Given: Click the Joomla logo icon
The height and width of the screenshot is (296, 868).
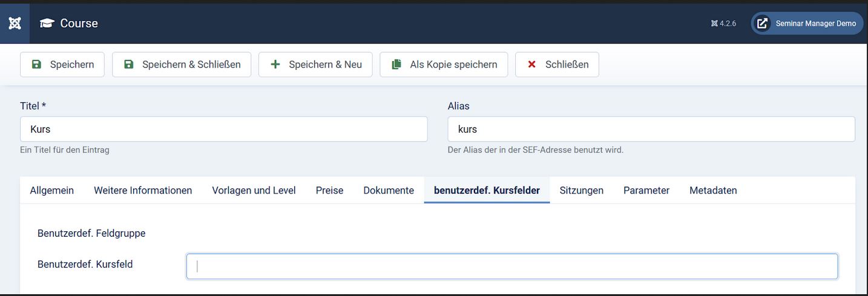Looking at the screenshot, I should [x=15, y=24].
